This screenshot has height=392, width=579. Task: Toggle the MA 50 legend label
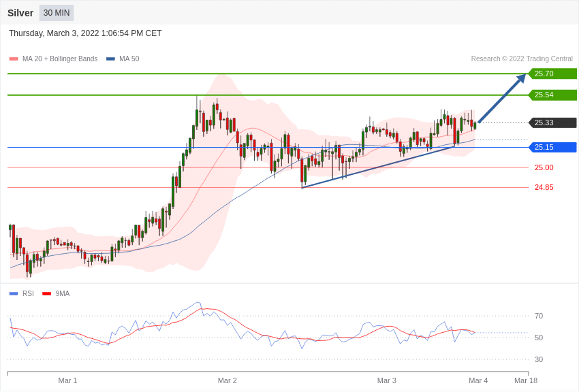[x=129, y=59]
